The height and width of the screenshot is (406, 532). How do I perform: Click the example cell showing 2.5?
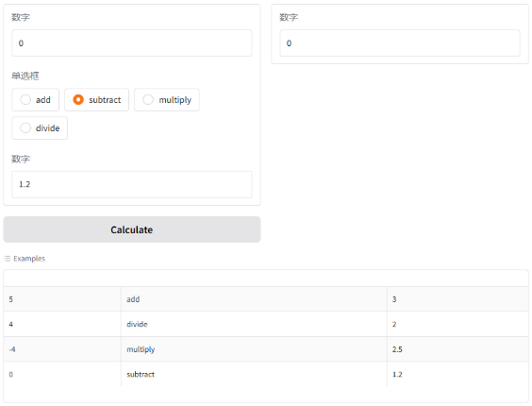[457, 349]
